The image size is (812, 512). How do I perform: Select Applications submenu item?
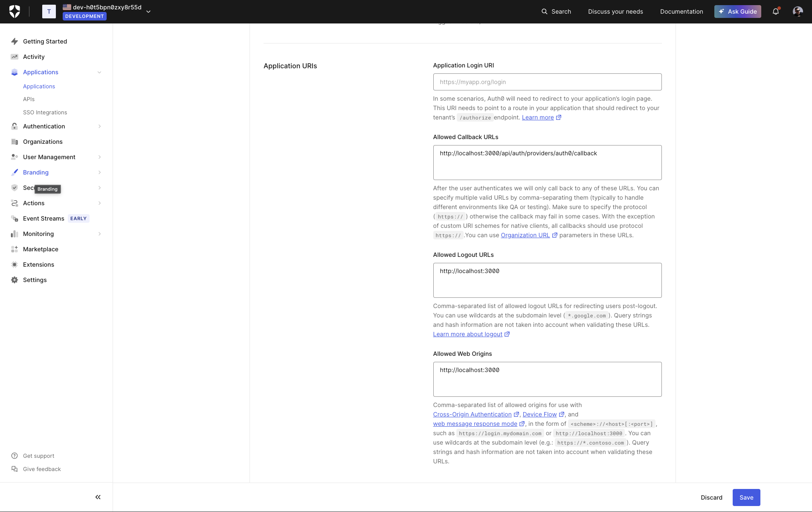39,86
